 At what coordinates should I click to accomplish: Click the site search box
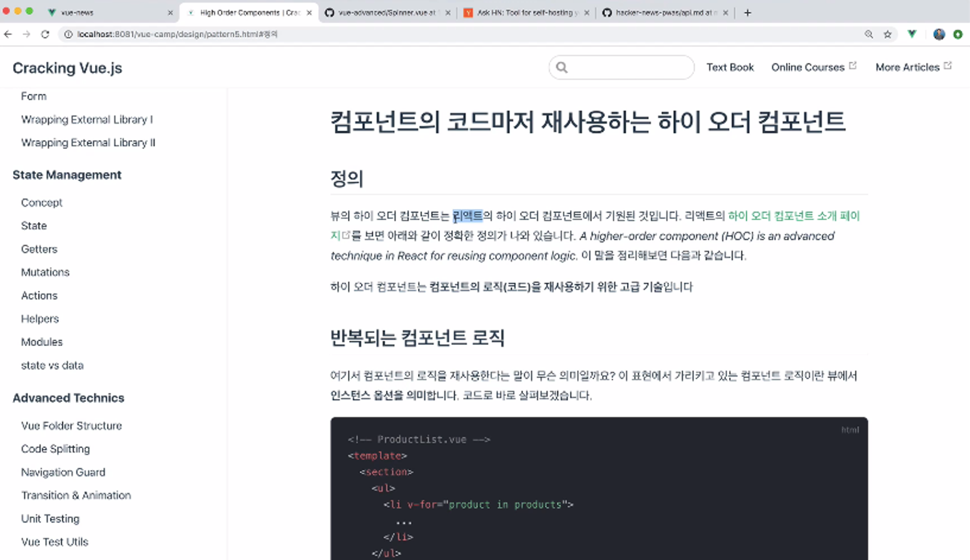coord(621,67)
